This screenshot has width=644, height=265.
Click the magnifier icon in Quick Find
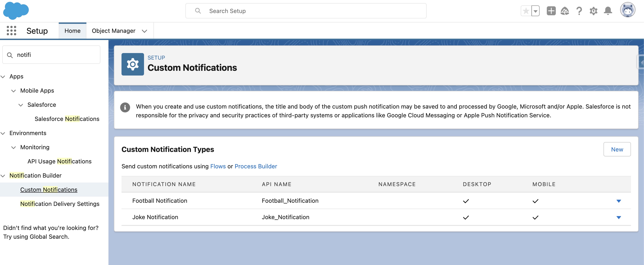coord(10,55)
